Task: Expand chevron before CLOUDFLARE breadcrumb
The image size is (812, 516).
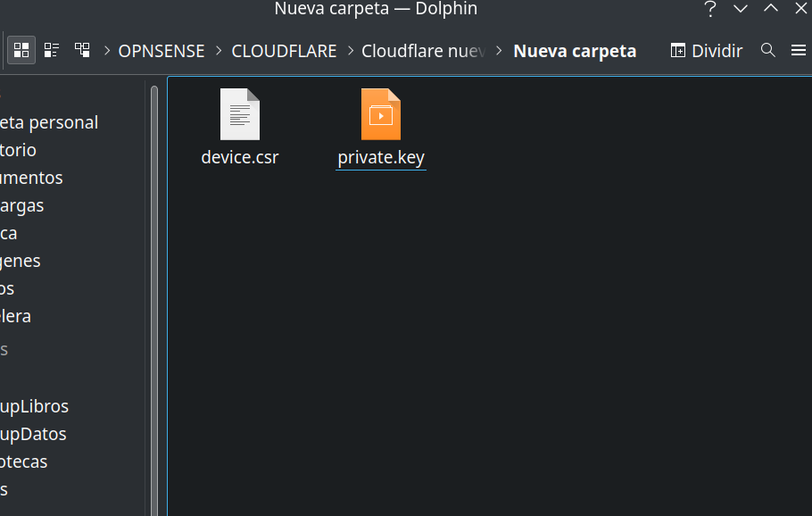Action: tap(220, 51)
